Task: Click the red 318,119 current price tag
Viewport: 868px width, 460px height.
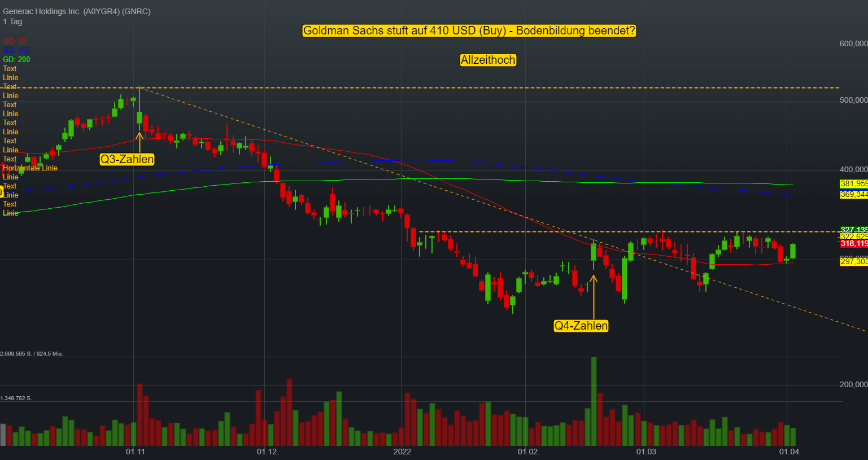Action: [x=854, y=243]
